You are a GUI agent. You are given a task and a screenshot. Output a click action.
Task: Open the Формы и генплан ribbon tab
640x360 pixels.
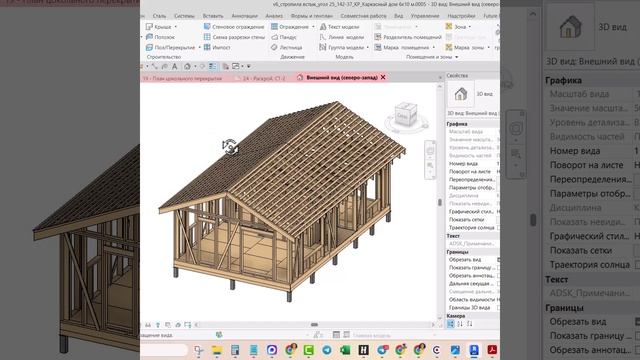(312, 16)
